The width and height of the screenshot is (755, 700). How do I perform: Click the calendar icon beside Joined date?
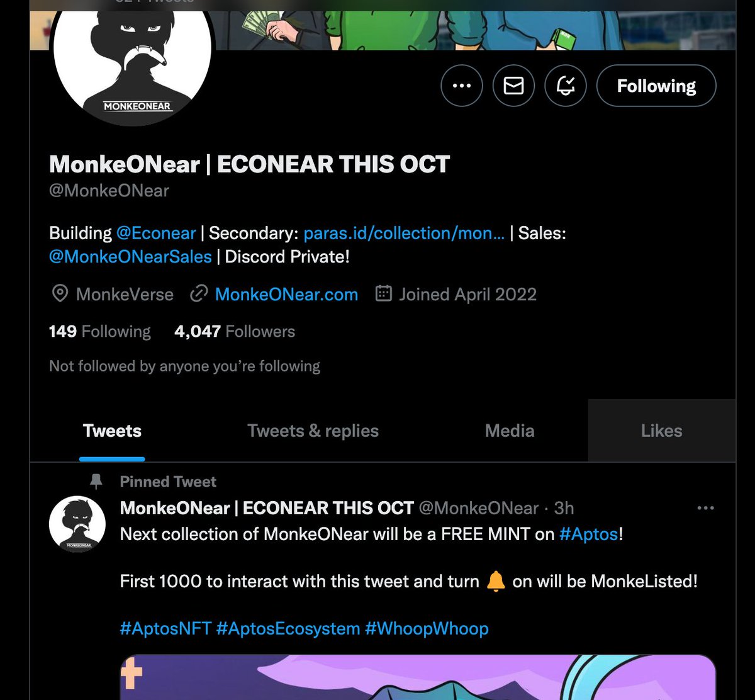tap(384, 294)
